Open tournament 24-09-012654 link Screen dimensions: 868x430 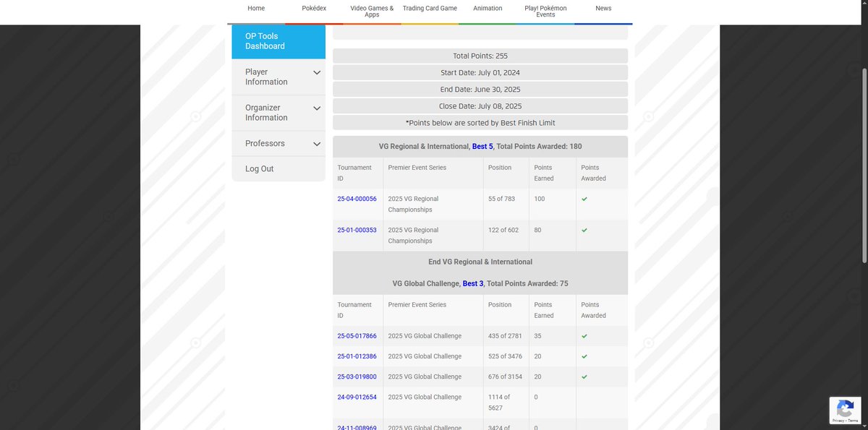pos(357,397)
